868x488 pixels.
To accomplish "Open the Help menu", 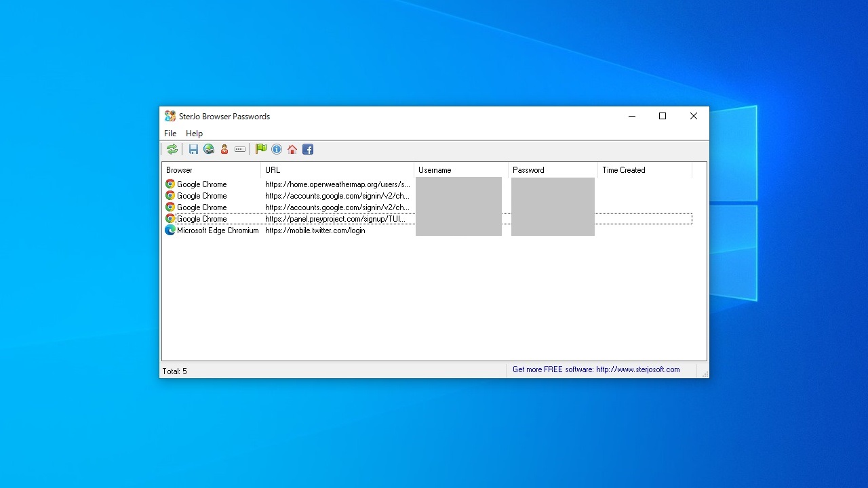I will [x=194, y=134].
